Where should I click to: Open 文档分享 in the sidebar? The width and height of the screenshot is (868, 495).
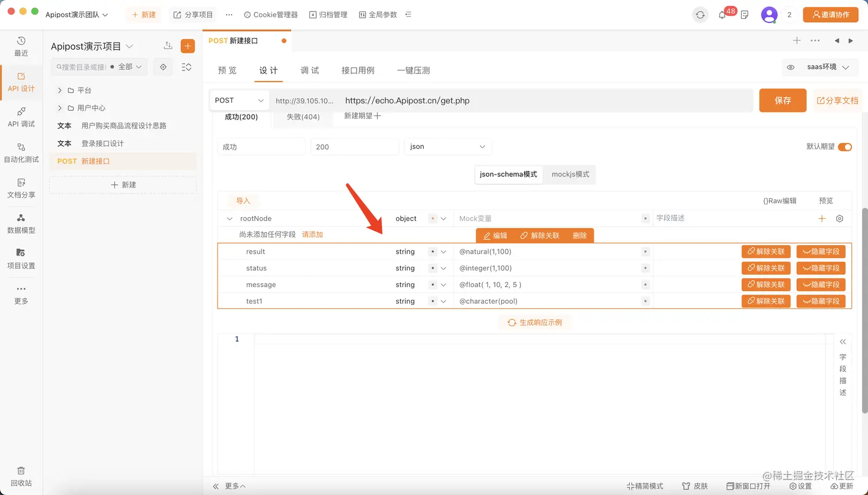pos(21,188)
